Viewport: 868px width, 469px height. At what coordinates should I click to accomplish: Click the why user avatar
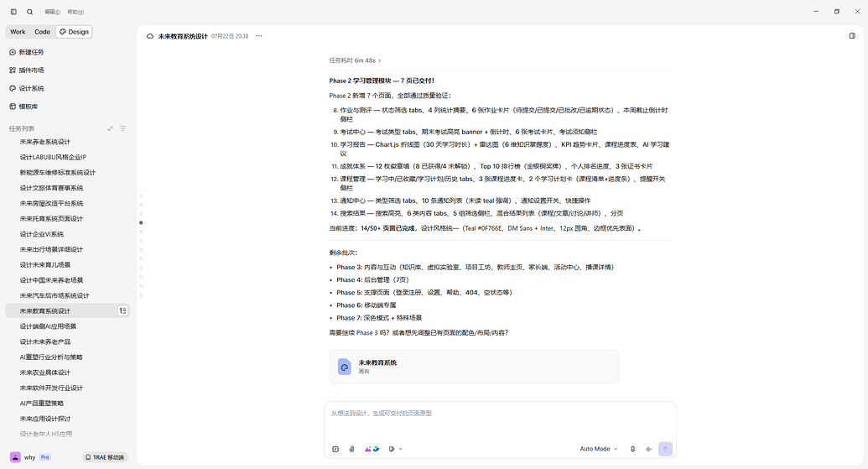tap(15, 457)
